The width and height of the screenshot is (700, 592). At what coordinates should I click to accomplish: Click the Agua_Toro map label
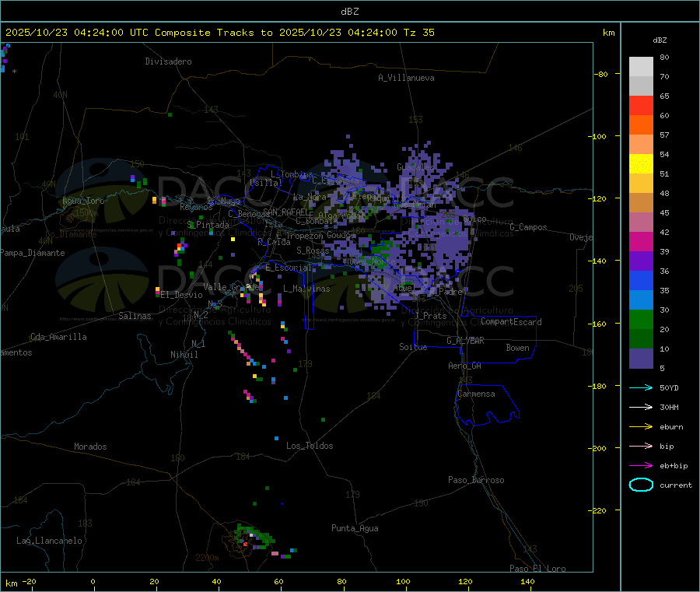(83, 201)
